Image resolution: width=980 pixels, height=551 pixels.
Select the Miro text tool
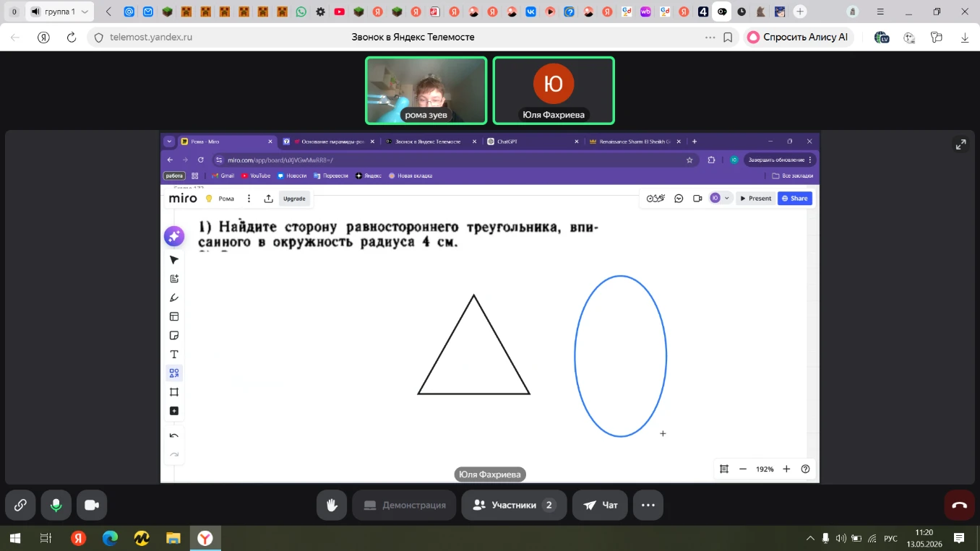point(174,354)
